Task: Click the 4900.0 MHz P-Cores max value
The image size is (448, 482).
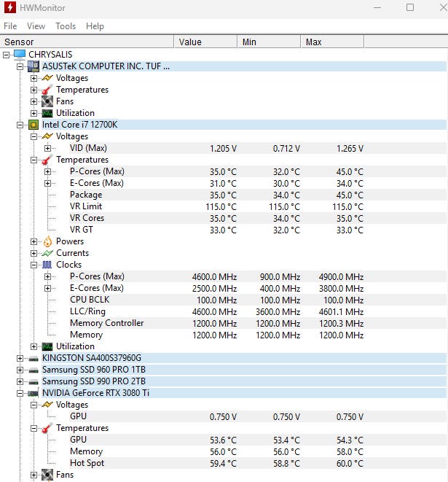Action: pos(341,277)
